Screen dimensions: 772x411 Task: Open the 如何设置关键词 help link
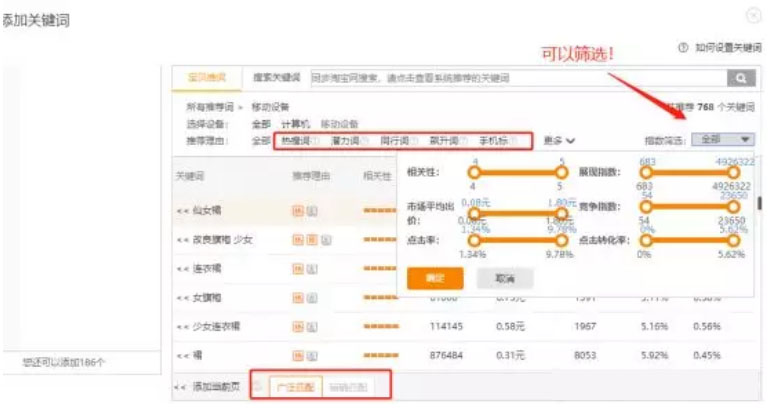[728, 48]
